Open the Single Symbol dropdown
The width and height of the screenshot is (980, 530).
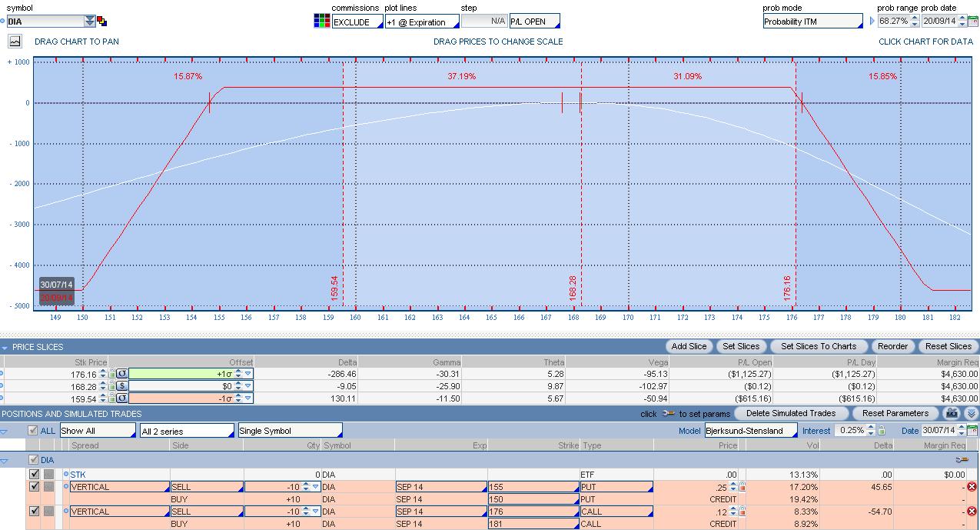pyautogui.click(x=290, y=431)
